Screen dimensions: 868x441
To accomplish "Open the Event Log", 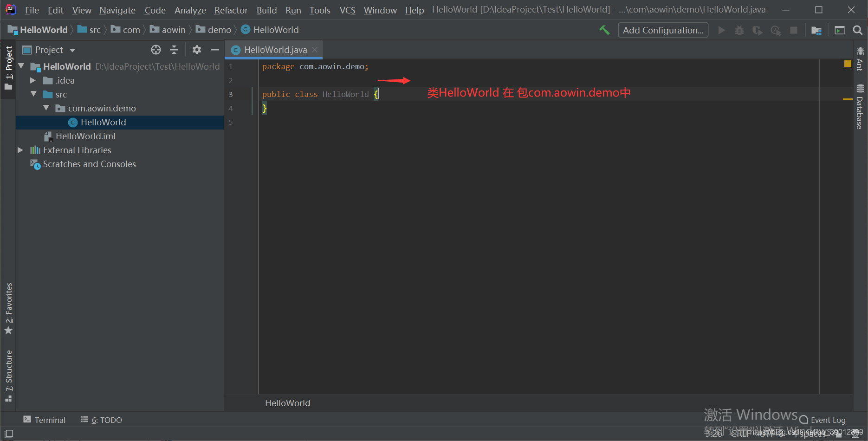I will click(x=823, y=420).
